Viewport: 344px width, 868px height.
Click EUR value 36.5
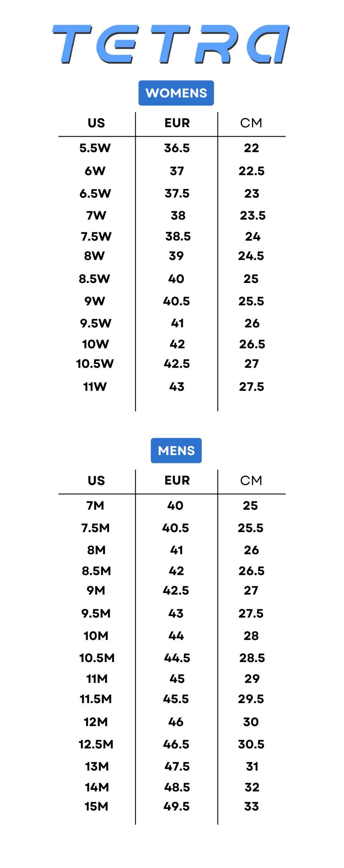[177, 148]
